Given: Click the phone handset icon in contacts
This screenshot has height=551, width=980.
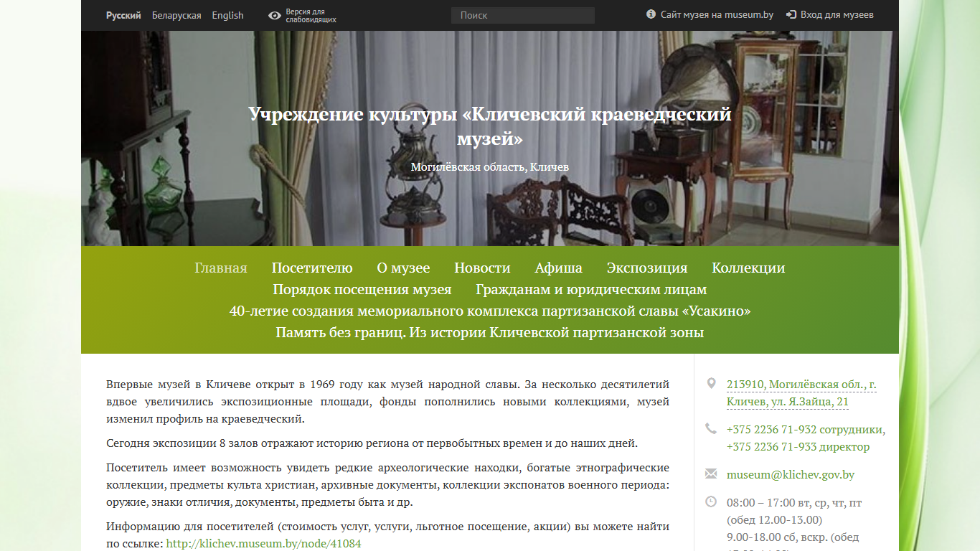Looking at the screenshot, I should pyautogui.click(x=711, y=428).
